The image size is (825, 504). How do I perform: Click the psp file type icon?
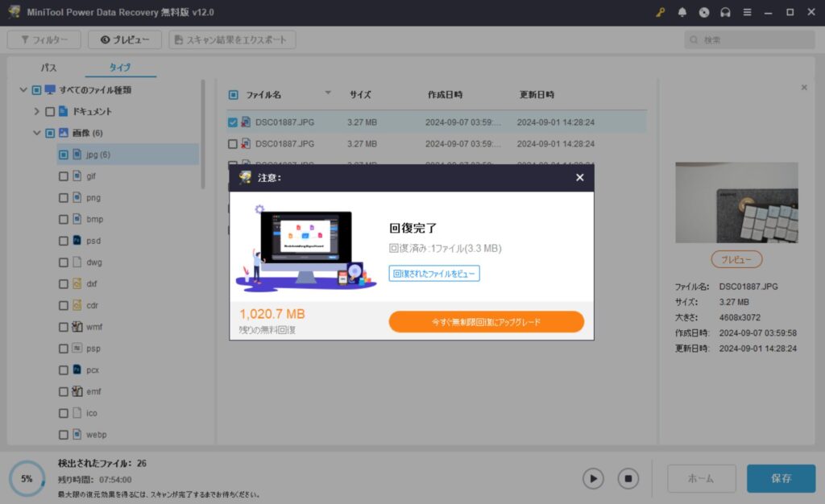(x=77, y=348)
